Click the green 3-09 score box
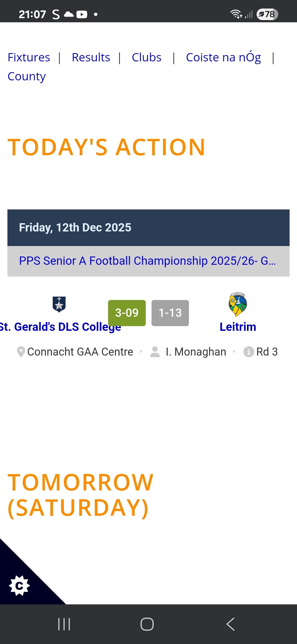This screenshot has height=644, width=297. coord(127,313)
